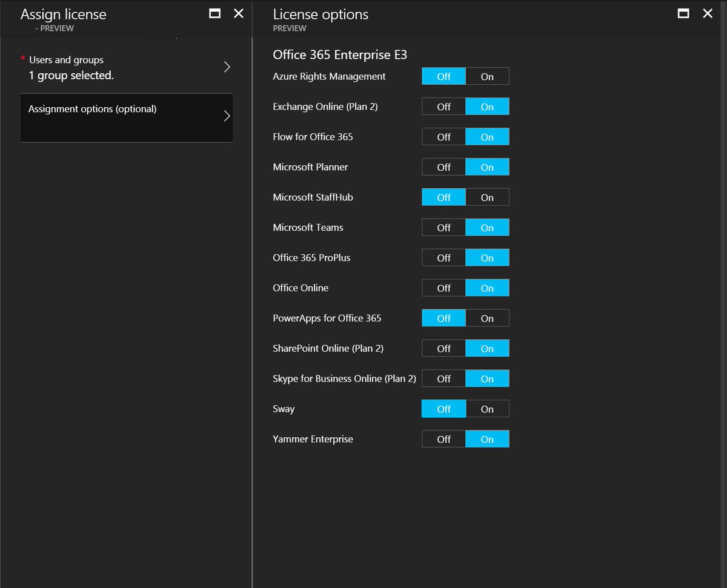
Task: Expand Users and groups chevron arrow
Action: tap(227, 67)
